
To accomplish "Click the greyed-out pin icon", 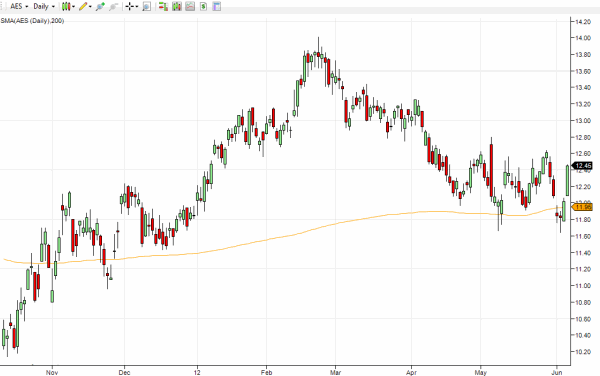I will [x=113, y=7].
